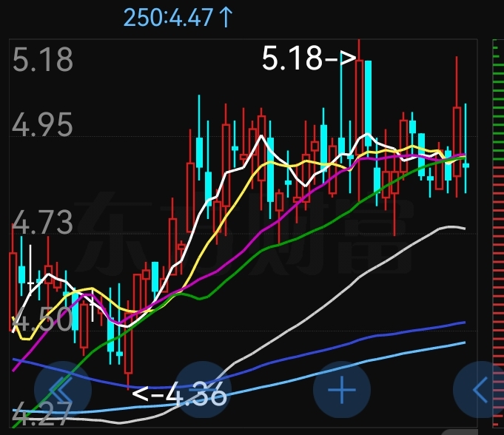Image resolution: width=504 pixels, height=435 pixels.
Task: Tap the 4.95 axis price label
Action: (42, 124)
